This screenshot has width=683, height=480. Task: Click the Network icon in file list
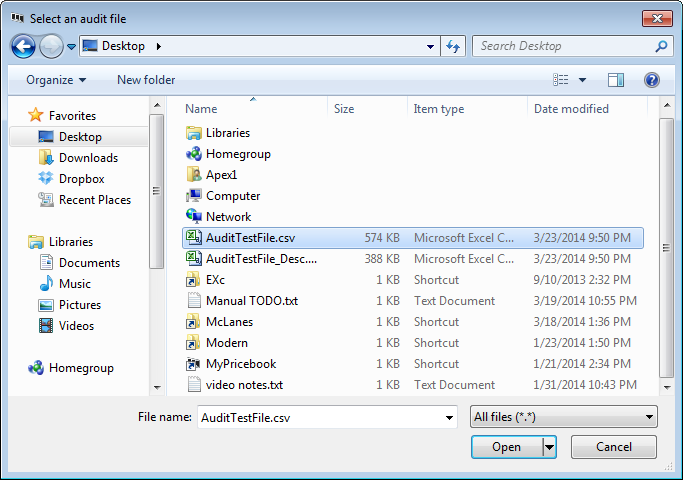[x=194, y=217]
